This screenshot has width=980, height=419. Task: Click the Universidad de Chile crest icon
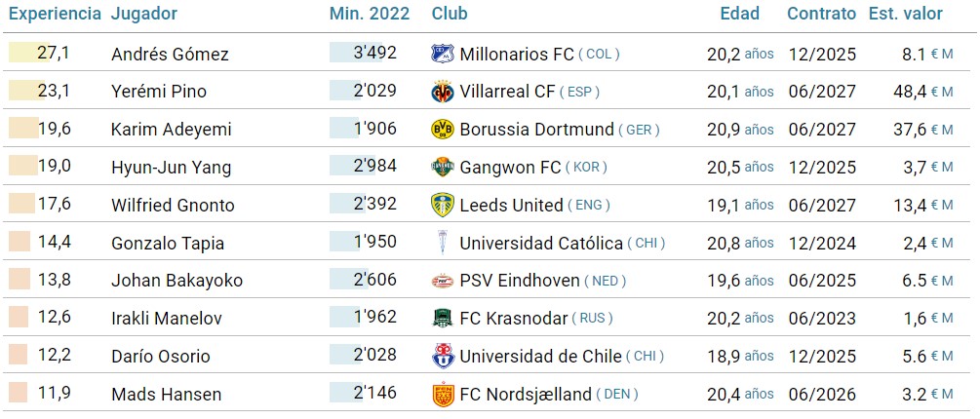coord(443,357)
